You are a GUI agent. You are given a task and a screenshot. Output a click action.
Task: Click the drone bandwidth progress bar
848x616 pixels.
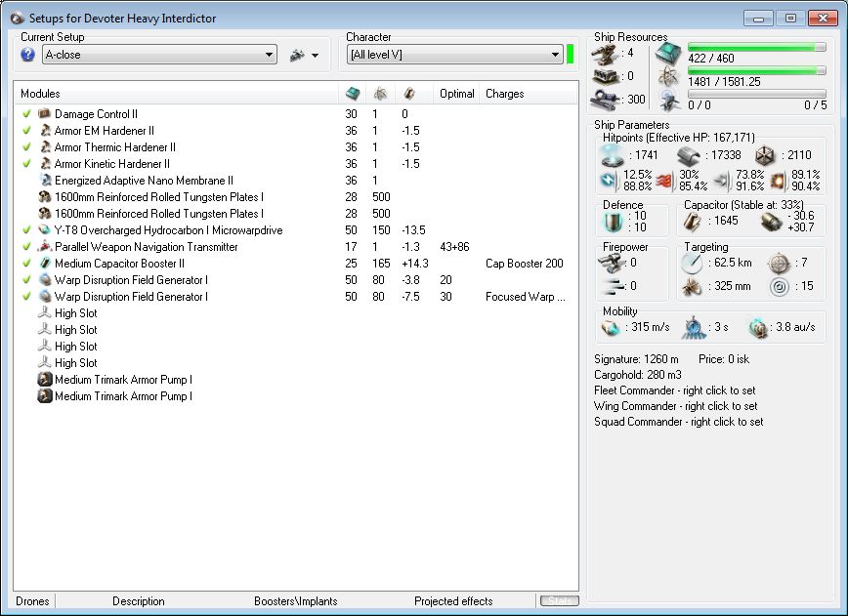coord(756,94)
